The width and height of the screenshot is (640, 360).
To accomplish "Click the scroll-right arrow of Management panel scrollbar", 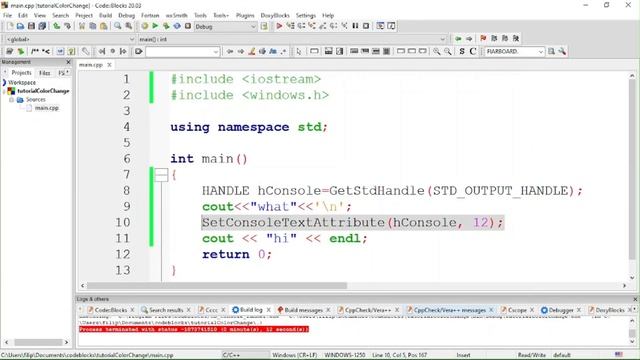I will [67, 342].
